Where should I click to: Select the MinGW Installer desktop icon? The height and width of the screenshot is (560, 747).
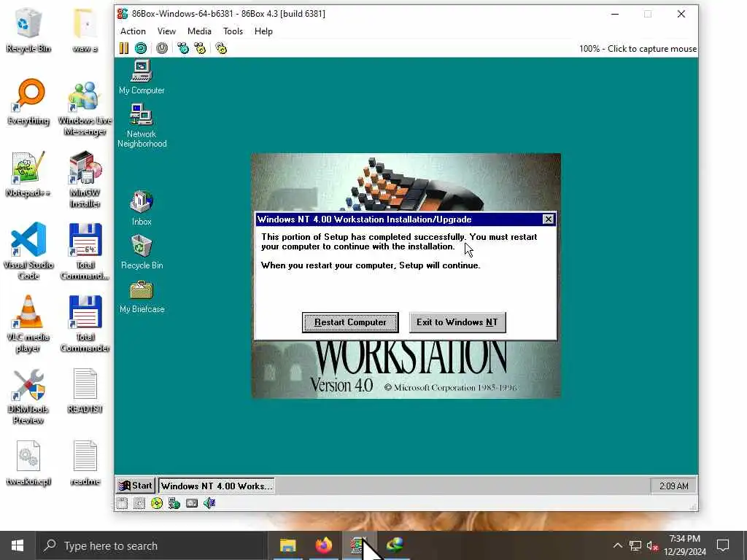(x=85, y=180)
